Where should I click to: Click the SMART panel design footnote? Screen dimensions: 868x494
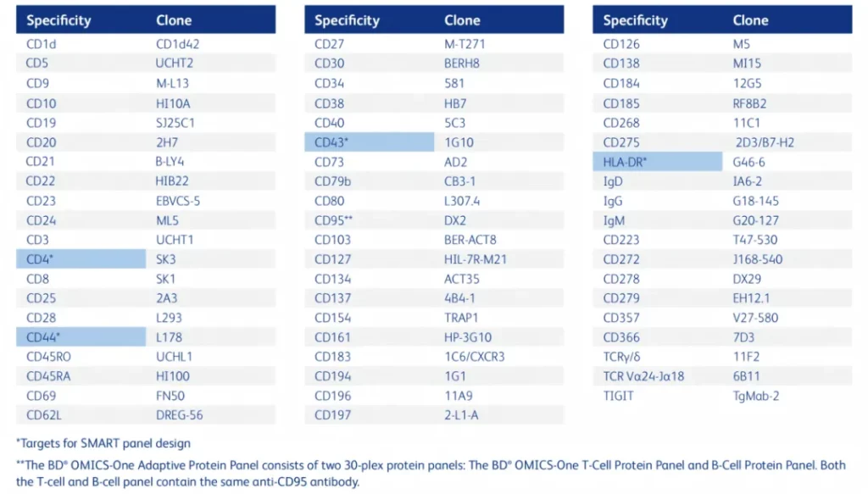[x=103, y=442]
